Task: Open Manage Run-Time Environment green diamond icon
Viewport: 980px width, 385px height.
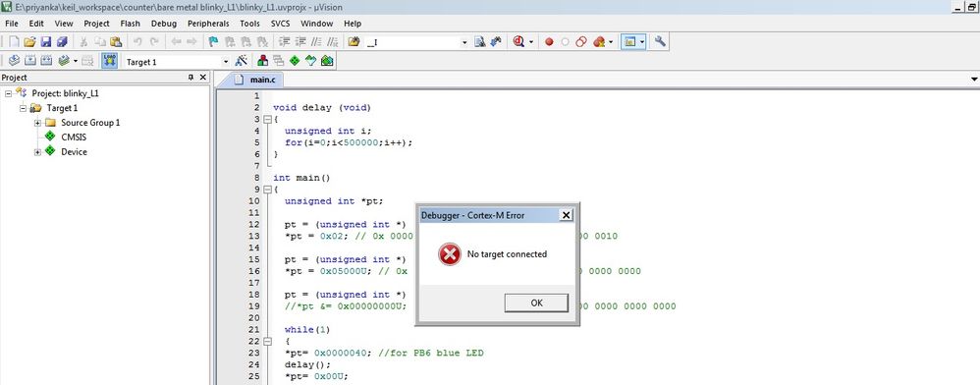Action: click(295, 61)
